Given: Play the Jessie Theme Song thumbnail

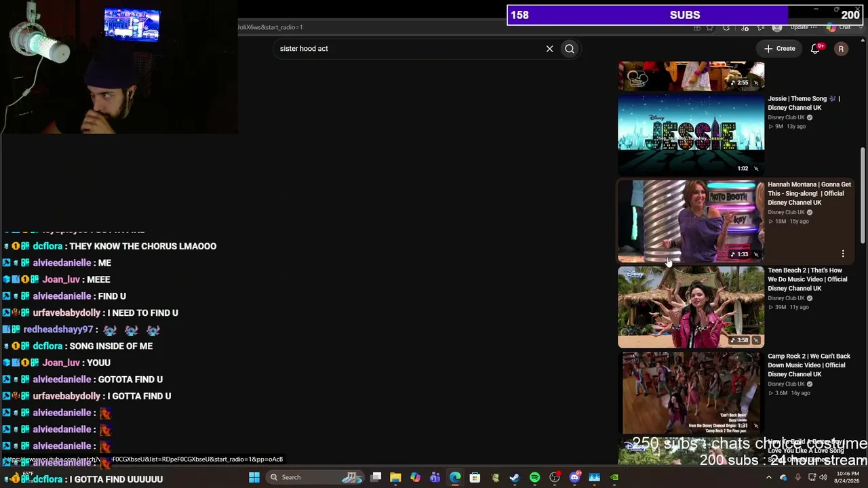Looking at the screenshot, I should (x=691, y=134).
